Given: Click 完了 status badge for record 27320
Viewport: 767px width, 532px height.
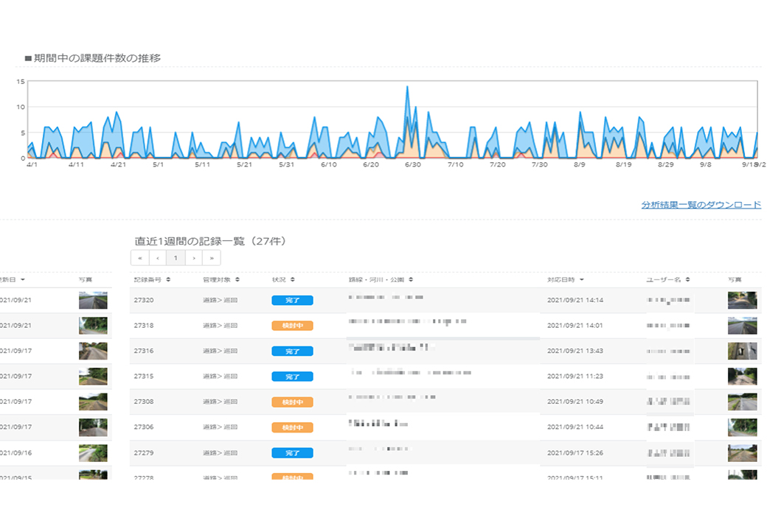Looking at the screenshot, I should [292, 301].
